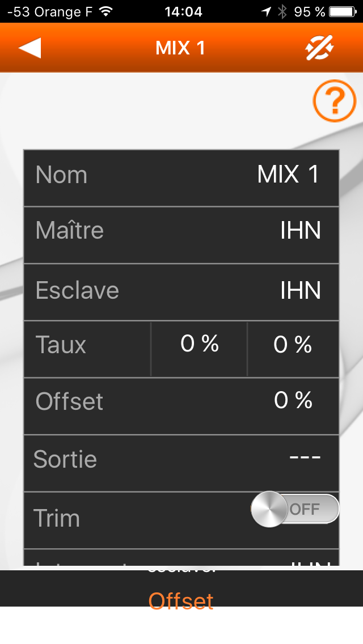The height and width of the screenshot is (644, 363).
Task: Tap the OFF label on Trim switch
Action: tap(304, 509)
